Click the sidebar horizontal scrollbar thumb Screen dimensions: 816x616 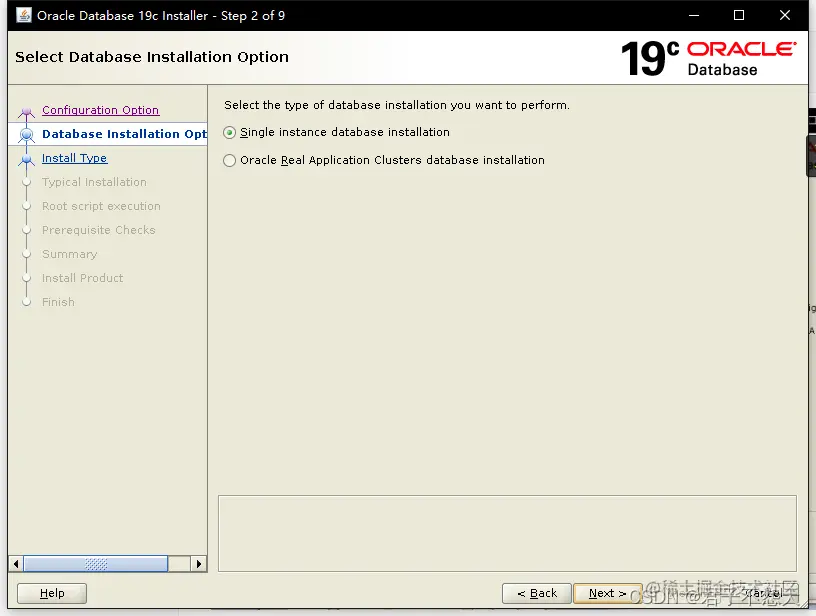[x=96, y=564]
